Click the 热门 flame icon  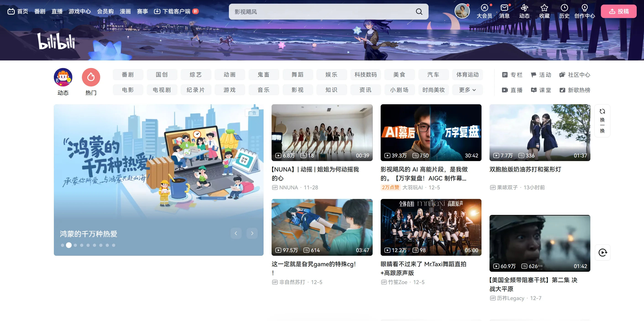coord(91,77)
